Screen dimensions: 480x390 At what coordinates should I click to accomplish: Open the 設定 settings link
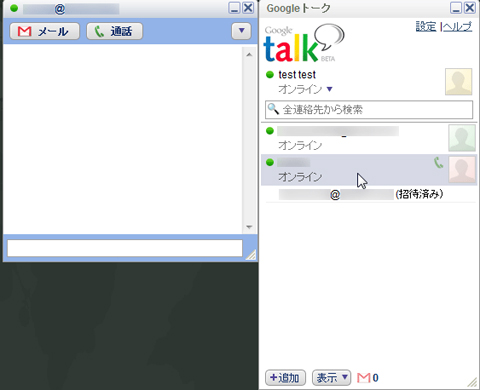click(x=426, y=26)
